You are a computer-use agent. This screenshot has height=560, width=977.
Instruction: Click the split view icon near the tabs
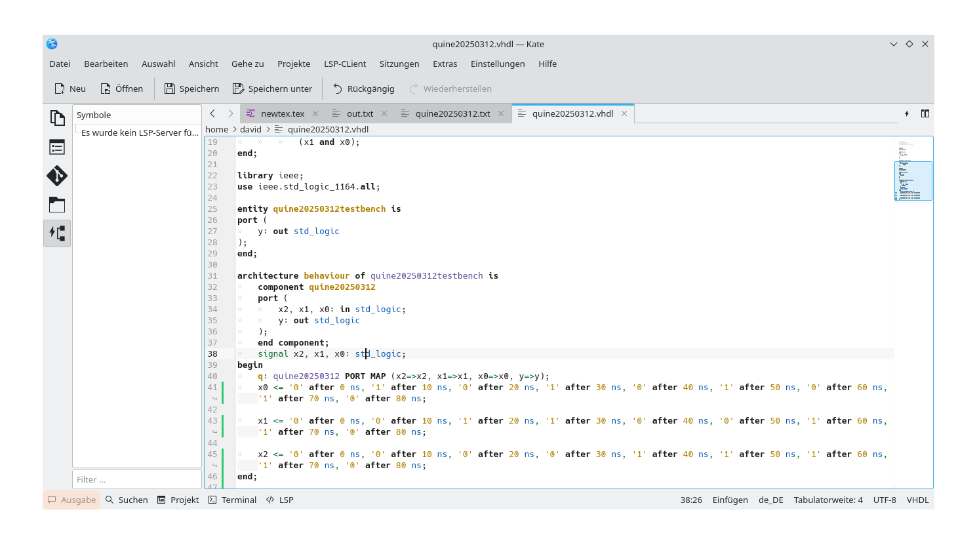click(925, 113)
